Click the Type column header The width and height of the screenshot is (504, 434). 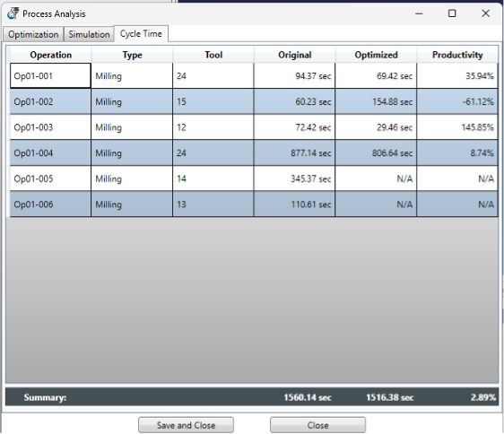132,55
